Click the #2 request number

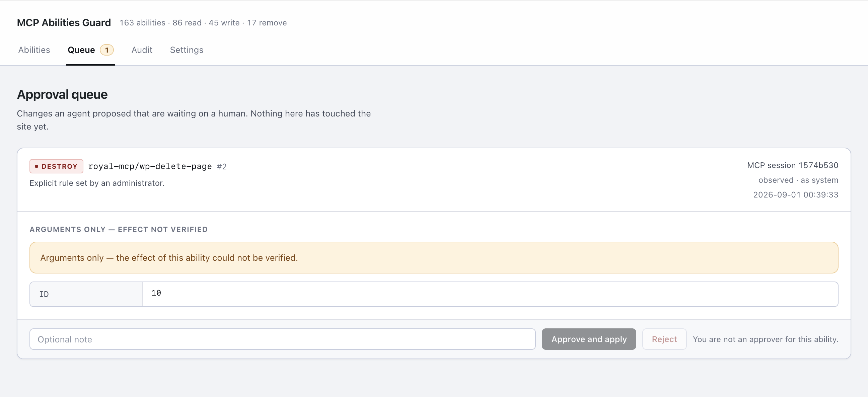click(222, 167)
